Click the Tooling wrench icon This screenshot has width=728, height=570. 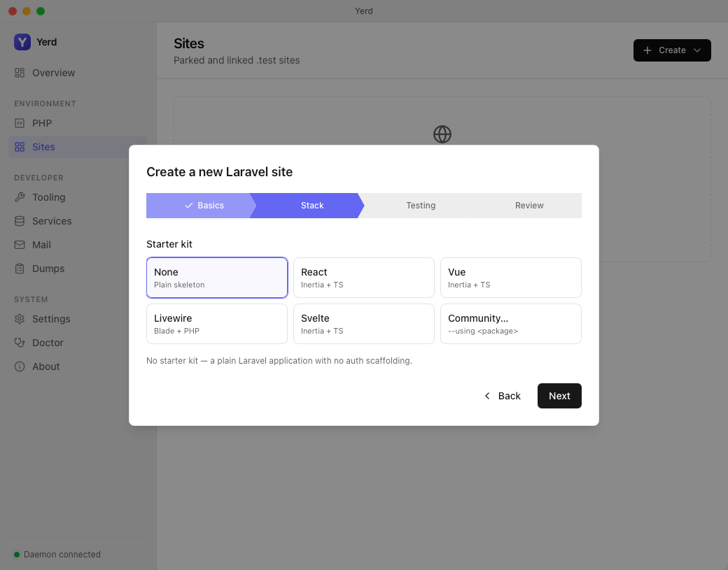(x=20, y=197)
